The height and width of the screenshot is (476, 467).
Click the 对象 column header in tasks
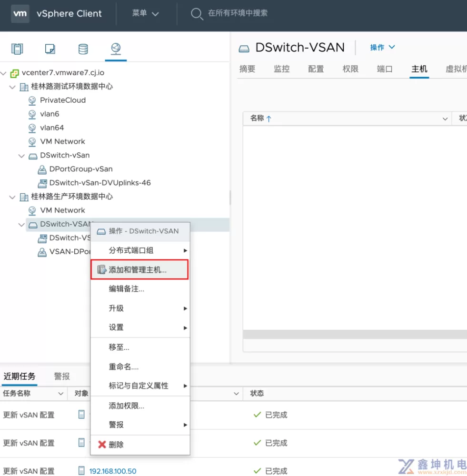tap(81, 394)
